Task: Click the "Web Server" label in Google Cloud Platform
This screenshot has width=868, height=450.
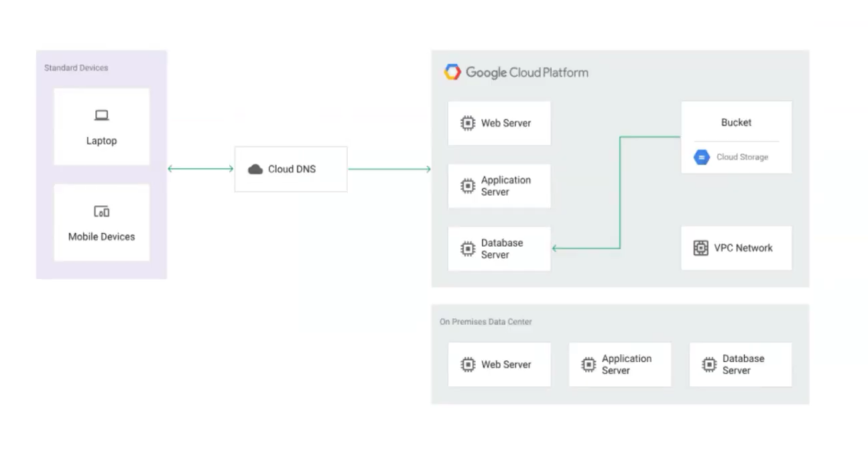Action: point(506,123)
